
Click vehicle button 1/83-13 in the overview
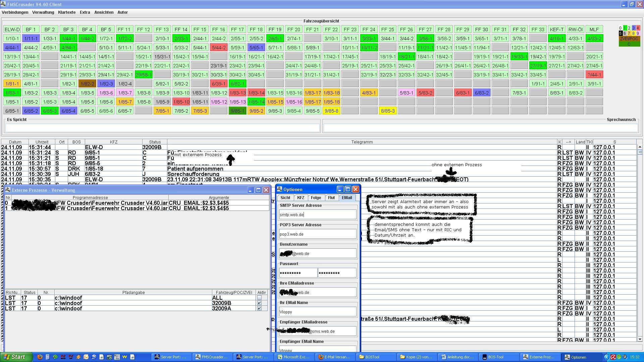(x=237, y=93)
